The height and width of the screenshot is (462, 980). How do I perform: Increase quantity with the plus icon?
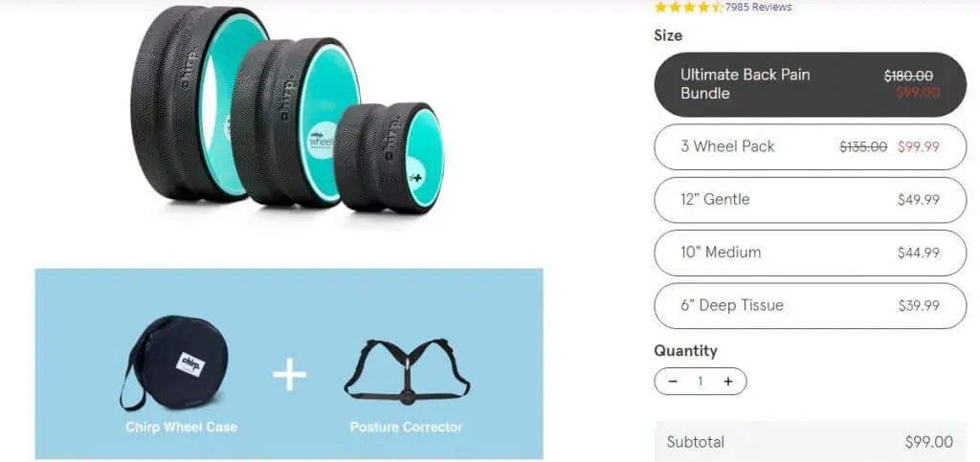727,382
